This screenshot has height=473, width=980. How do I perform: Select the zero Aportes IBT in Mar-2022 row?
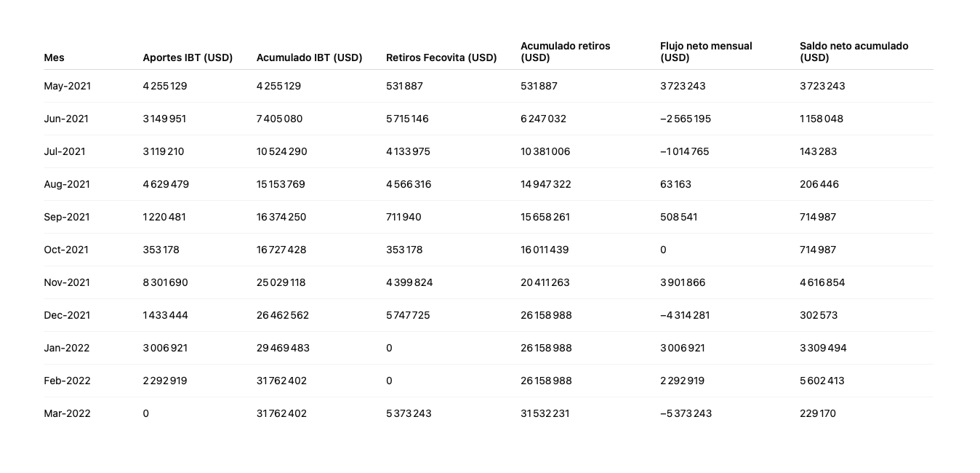coord(146,413)
